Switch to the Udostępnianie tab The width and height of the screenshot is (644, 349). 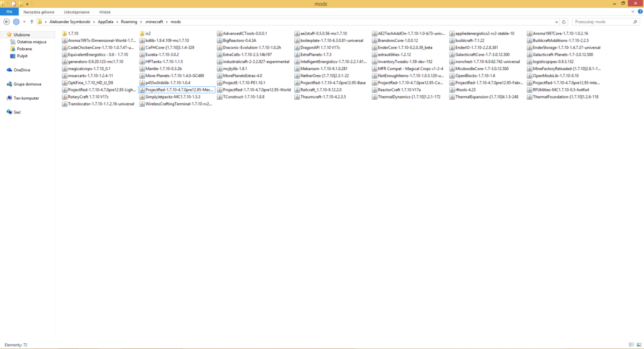(x=77, y=12)
